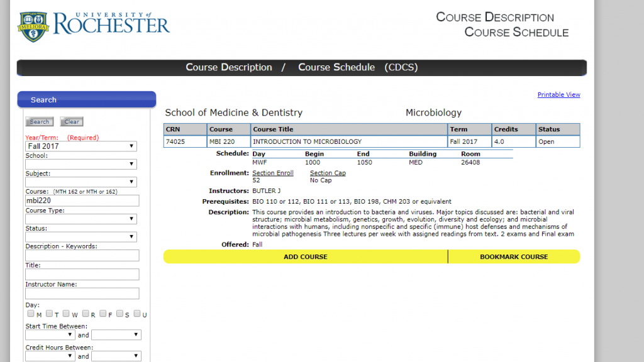Open the School dropdown

coord(81,164)
